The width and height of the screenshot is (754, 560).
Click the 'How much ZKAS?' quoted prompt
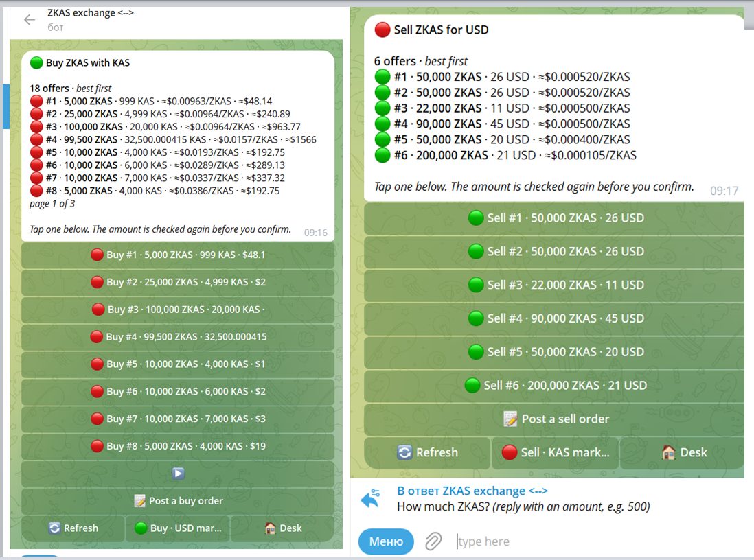tap(523, 506)
